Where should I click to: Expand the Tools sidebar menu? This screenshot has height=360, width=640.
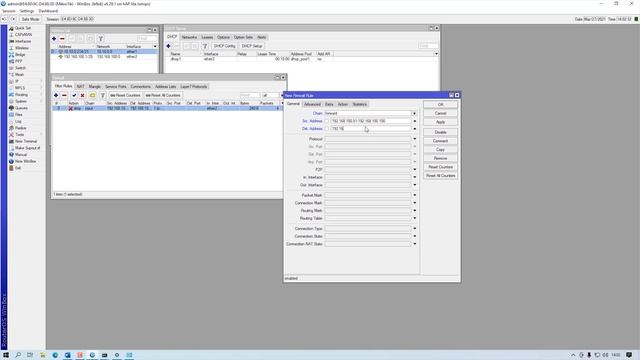[20, 135]
